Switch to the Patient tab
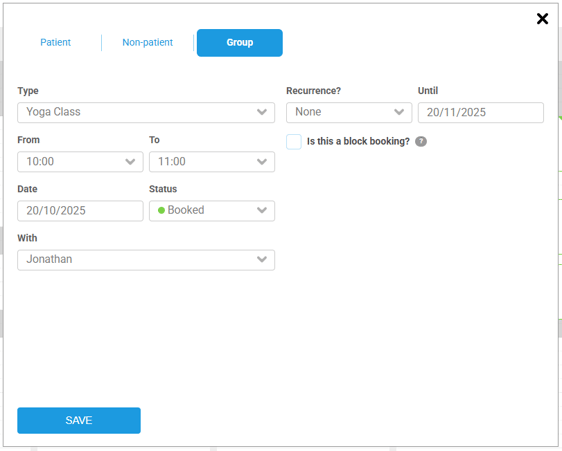The height and width of the screenshot is (451, 562). 56,43
